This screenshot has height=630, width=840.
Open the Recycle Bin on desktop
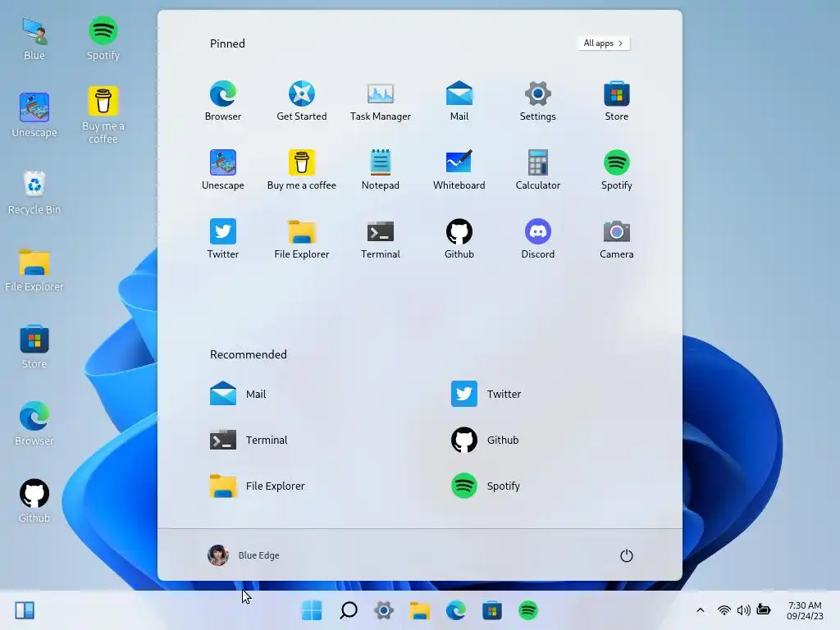34,192
